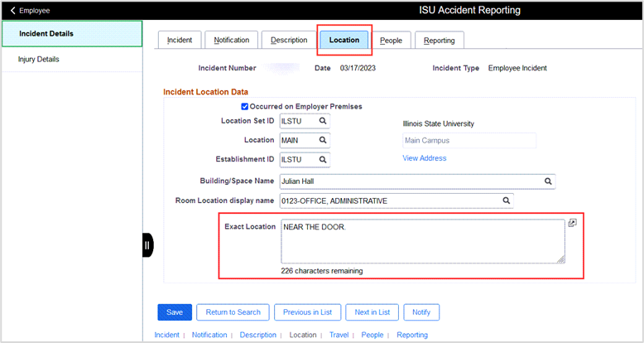Click the bottom Travel link
The image size is (644, 343).
tap(339, 335)
